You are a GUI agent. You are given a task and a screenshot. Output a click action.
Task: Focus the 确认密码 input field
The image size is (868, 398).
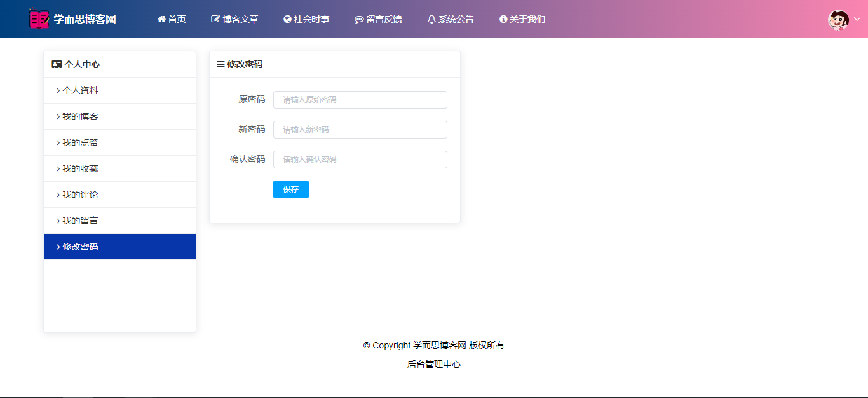tap(360, 160)
